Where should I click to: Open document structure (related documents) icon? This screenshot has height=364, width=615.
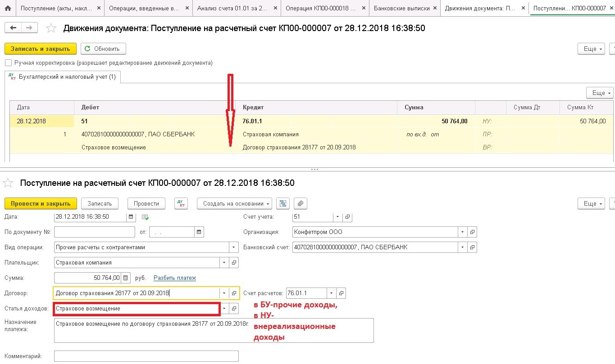[283, 203]
